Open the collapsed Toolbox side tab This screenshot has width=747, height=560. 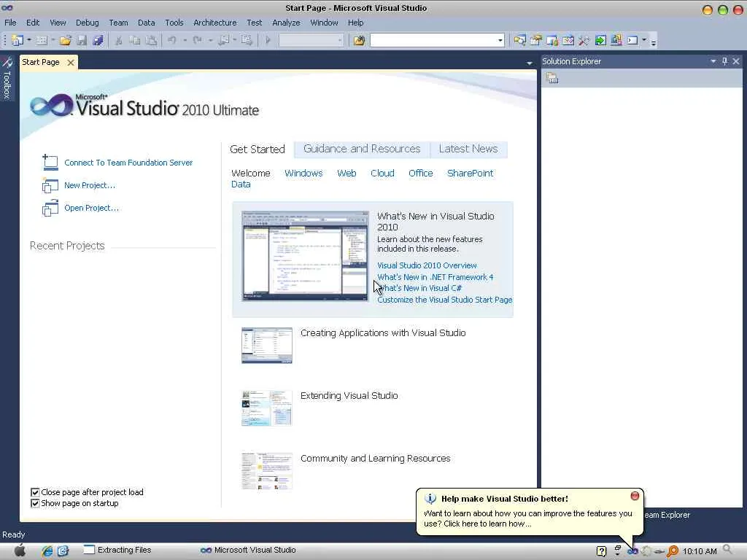[7, 78]
